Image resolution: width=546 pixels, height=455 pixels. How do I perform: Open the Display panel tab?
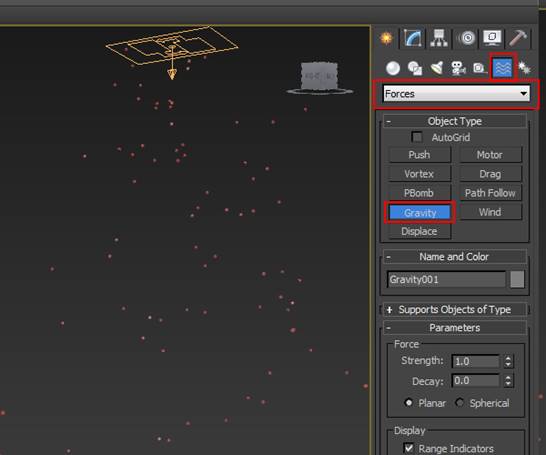[x=492, y=38]
